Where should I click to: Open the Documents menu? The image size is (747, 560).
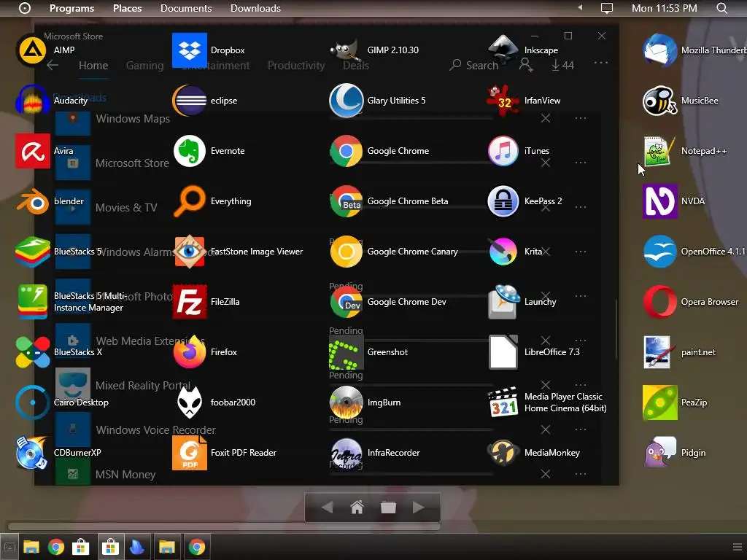[x=186, y=8]
